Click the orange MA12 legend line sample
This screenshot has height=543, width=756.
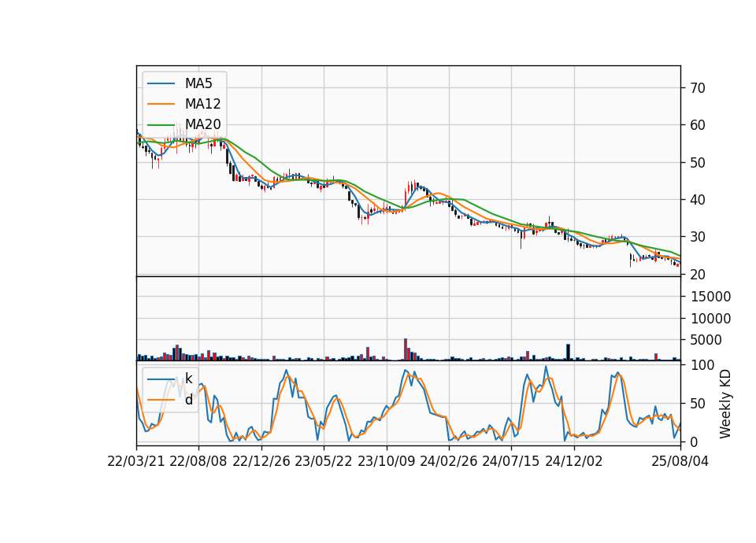click(x=161, y=104)
